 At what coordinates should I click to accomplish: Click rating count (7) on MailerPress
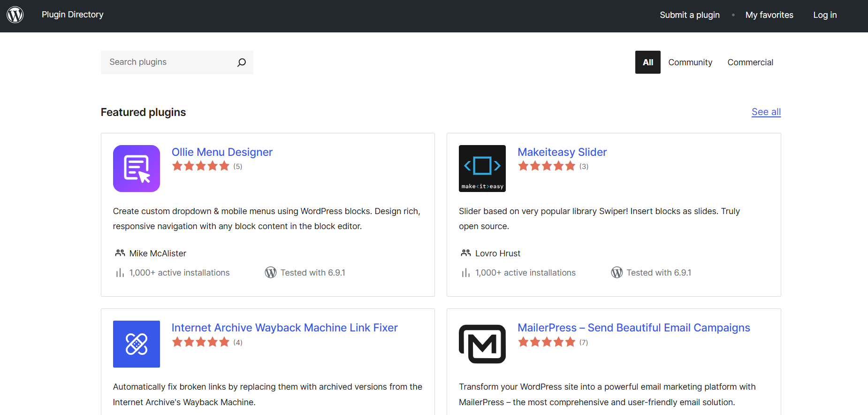click(x=584, y=342)
